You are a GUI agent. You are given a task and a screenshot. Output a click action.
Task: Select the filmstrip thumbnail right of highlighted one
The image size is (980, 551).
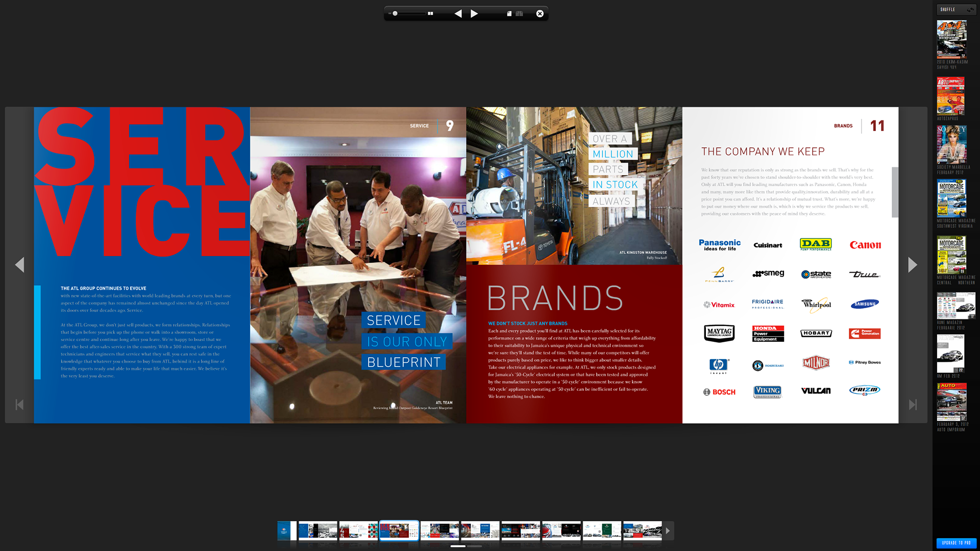click(439, 531)
